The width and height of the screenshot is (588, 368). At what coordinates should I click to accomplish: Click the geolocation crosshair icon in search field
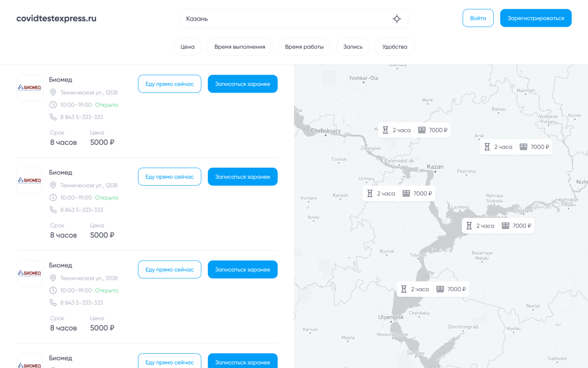tap(397, 19)
